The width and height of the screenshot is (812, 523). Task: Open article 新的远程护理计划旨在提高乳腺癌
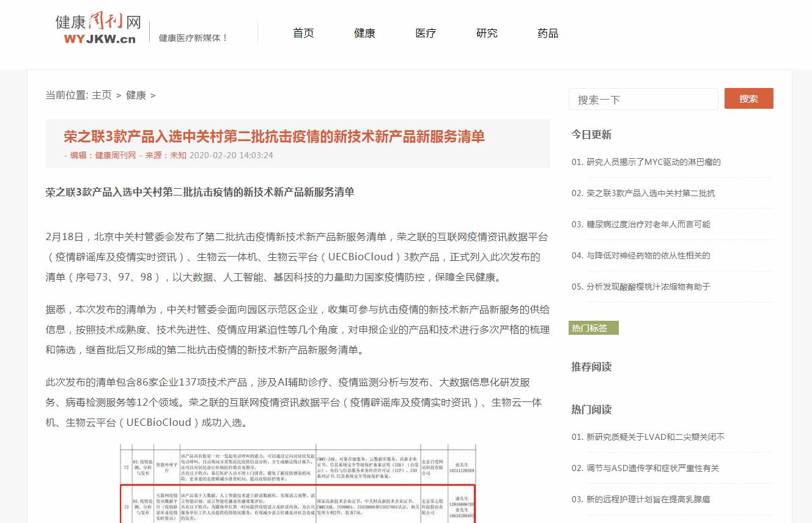point(648,499)
